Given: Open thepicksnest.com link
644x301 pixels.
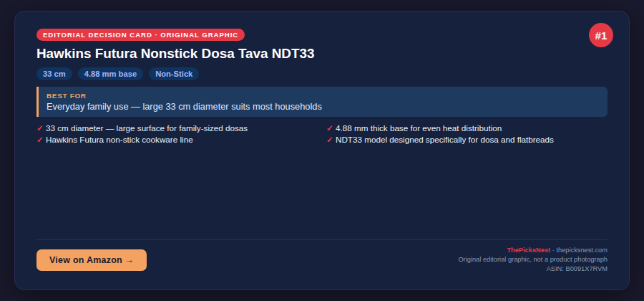Looking at the screenshot, I should pos(582,250).
